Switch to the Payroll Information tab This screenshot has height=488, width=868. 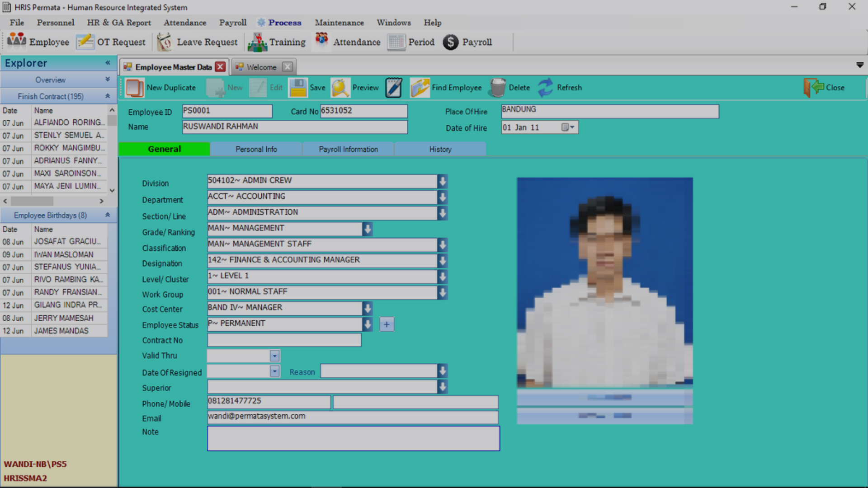348,149
